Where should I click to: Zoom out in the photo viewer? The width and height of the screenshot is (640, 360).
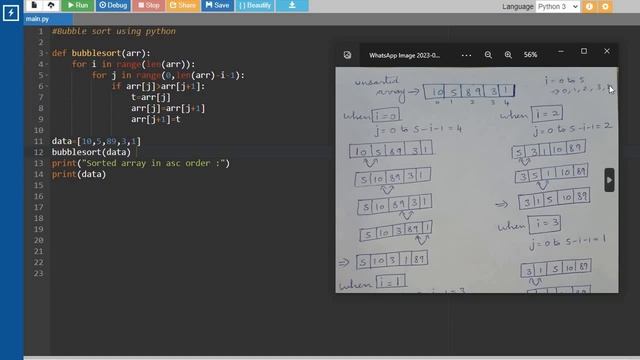click(488, 55)
